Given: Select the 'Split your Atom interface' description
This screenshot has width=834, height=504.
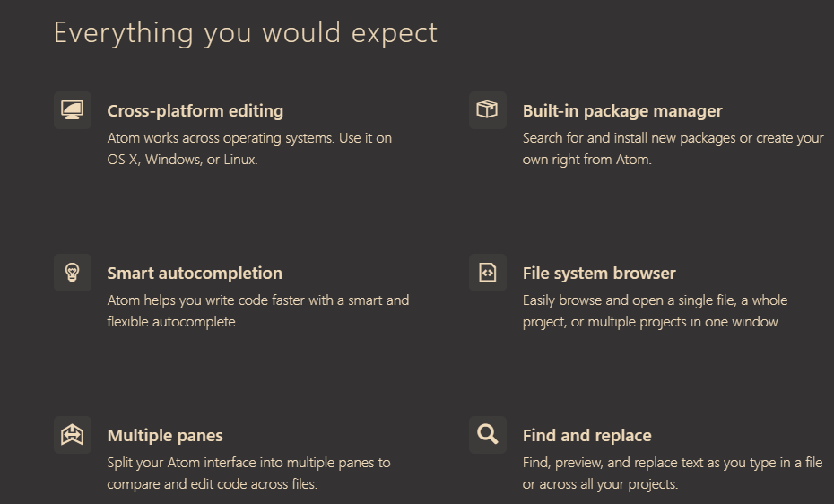Looking at the screenshot, I should (x=248, y=474).
